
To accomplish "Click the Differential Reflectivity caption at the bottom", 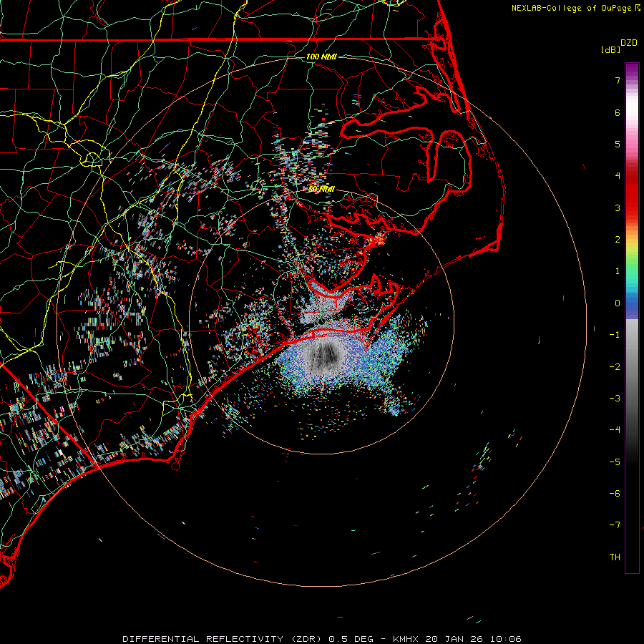I will 321,639.
